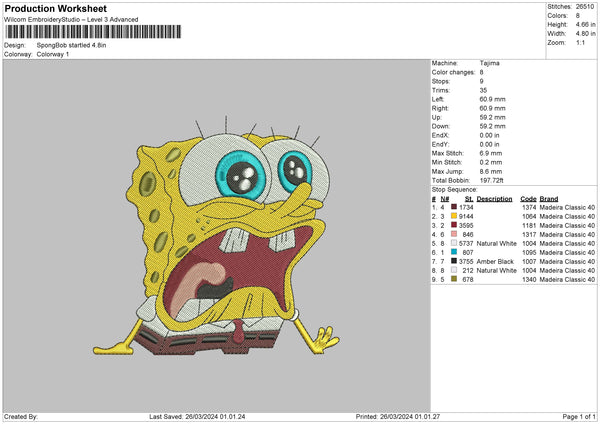Click the 'Production Worksheet' heading

pos(55,8)
